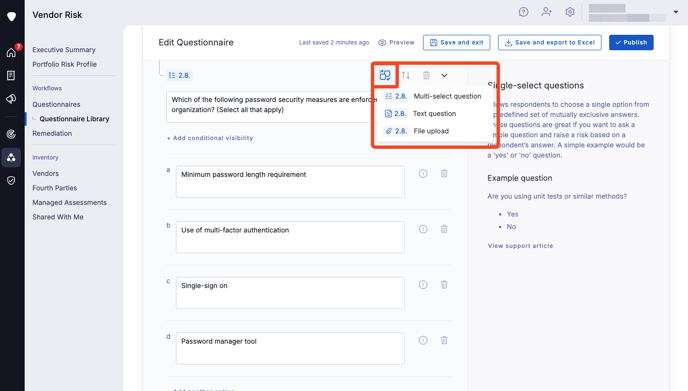Click Save and exit
Image resolution: width=688 pixels, height=391 pixels.
[x=456, y=43]
